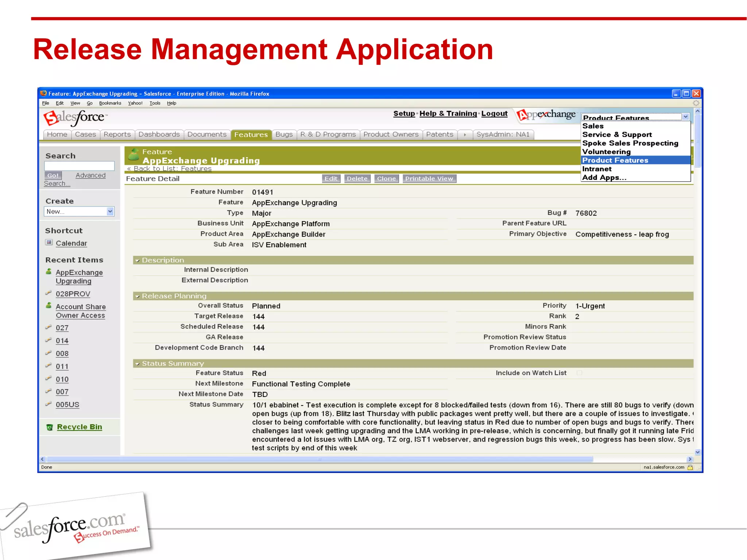Click the AppExchange Upgrading recent item icon
Screen dimensions: 747x560
click(x=49, y=272)
